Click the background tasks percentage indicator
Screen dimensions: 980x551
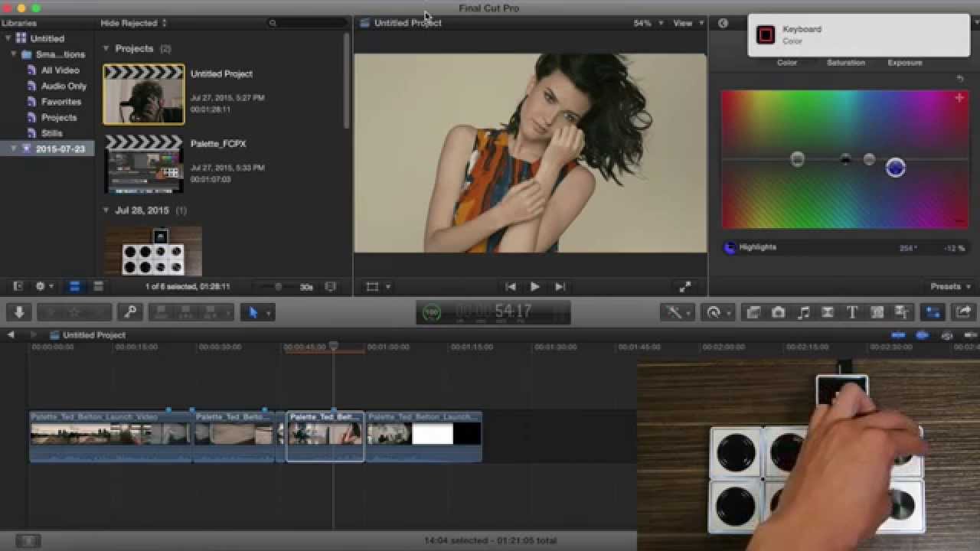(x=432, y=312)
